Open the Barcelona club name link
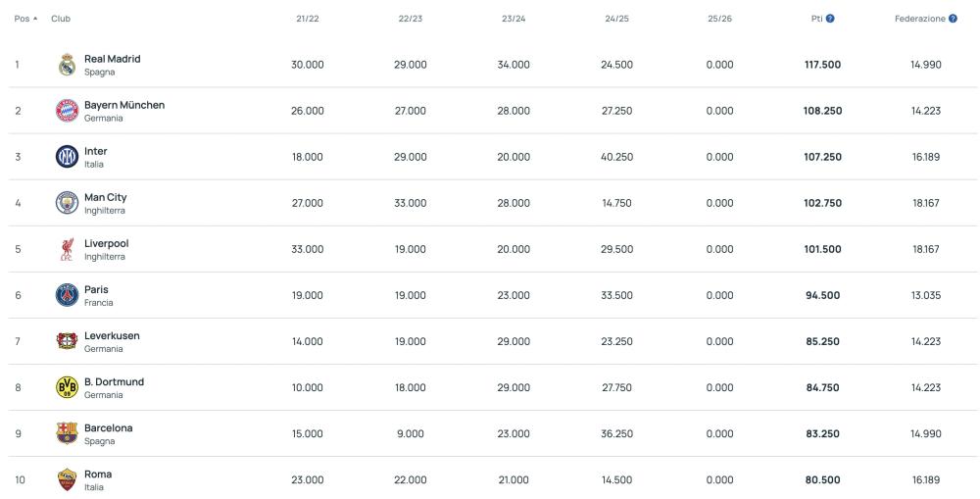The height and width of the screenshot is (499, 980). 108,428
